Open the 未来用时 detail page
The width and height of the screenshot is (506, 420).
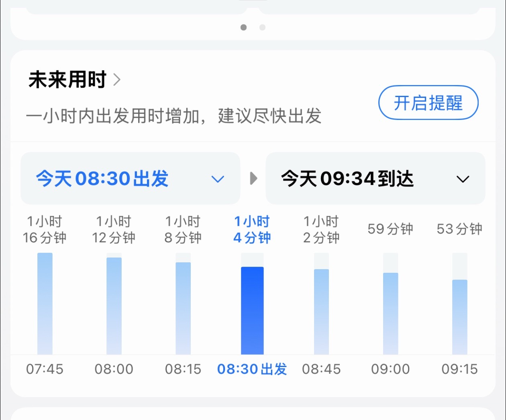click(67, 79)
